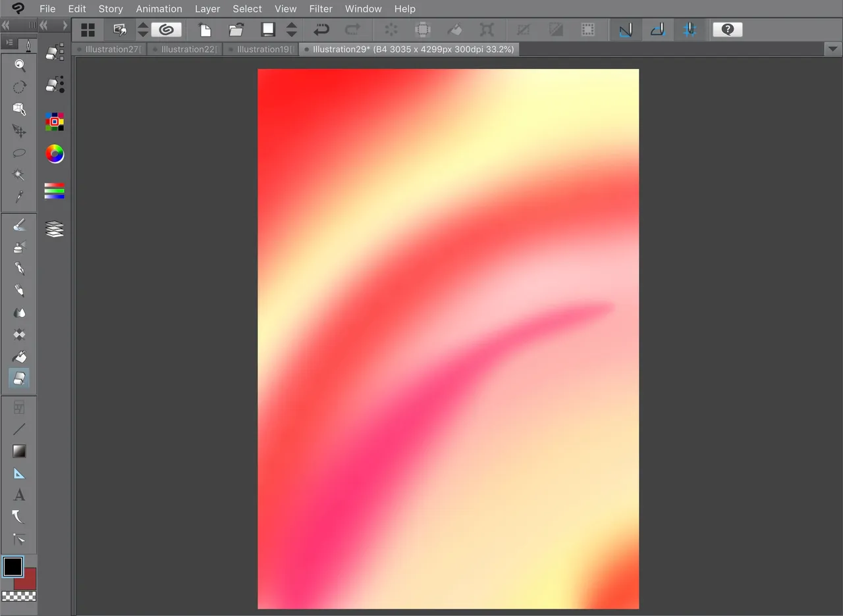Open the Story menu

click(x=111, y=9)
